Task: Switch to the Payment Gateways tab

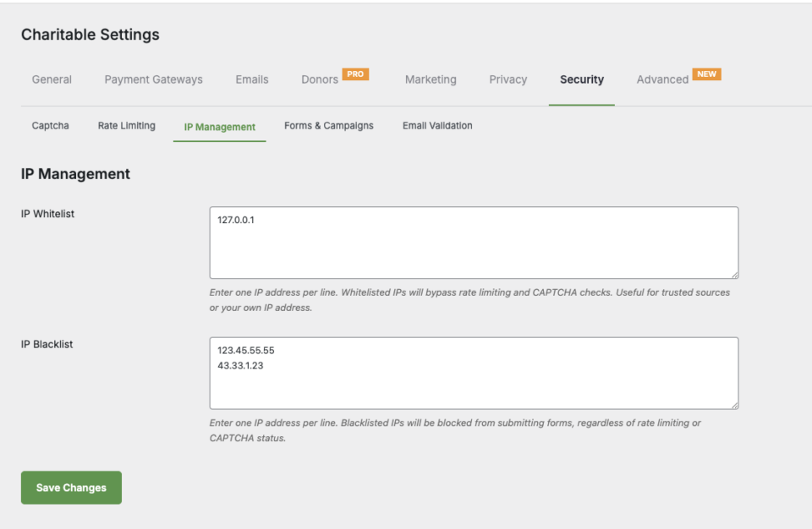Action: (153, 79)
